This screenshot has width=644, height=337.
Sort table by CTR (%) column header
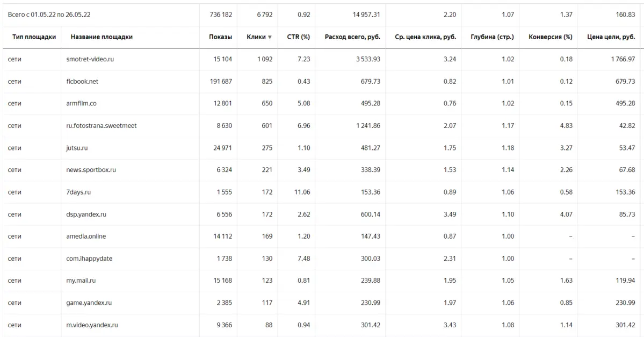click(x=298, y=37)
